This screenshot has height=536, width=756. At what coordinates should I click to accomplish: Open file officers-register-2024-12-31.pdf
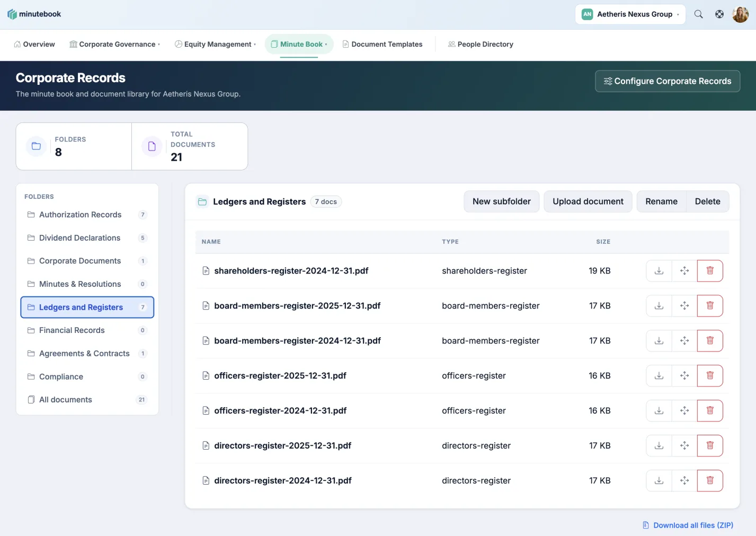click(280, 411)
